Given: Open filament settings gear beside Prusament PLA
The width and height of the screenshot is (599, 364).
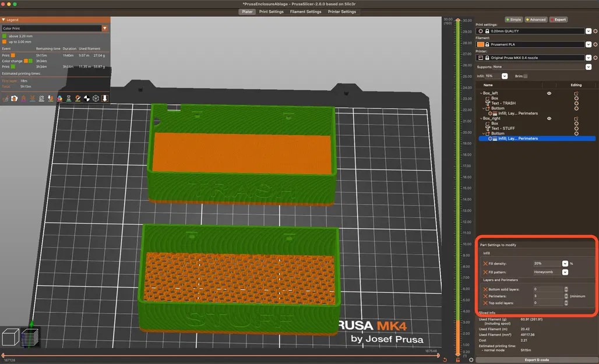Looking at the screenshot, I should [595, 44].
